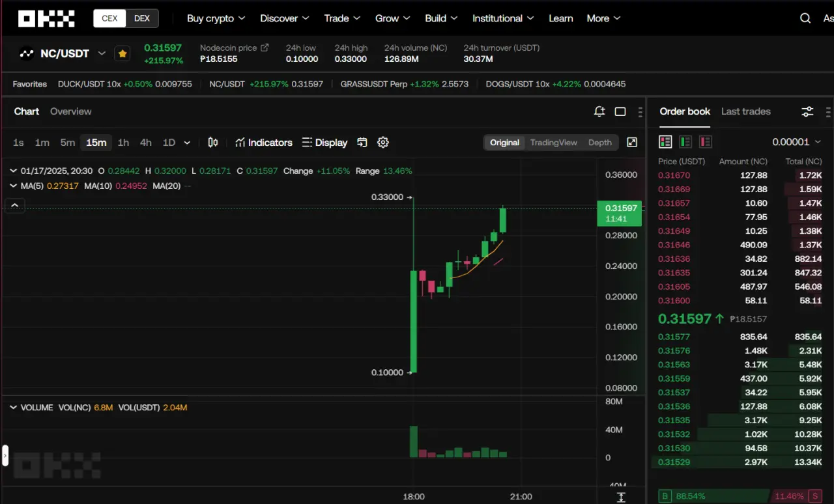Select ask price 0.31670 row
The height and width of the screenshot is (504, 834).
tap(740, 175)
